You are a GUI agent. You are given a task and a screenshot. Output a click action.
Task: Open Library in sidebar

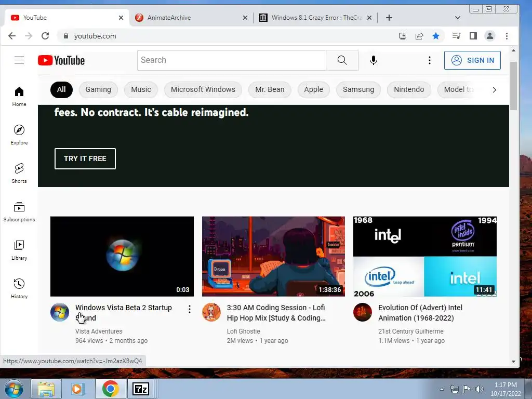[19, 250]
